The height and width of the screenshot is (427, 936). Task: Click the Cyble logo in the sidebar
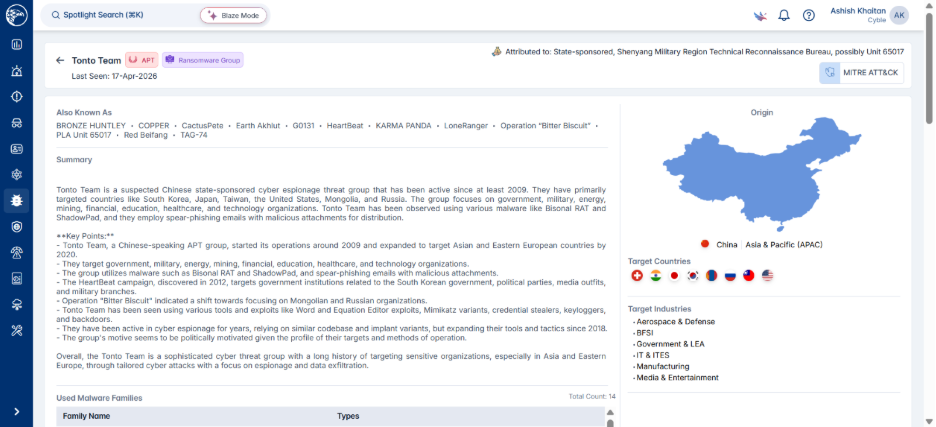click(x=16, y=16)
